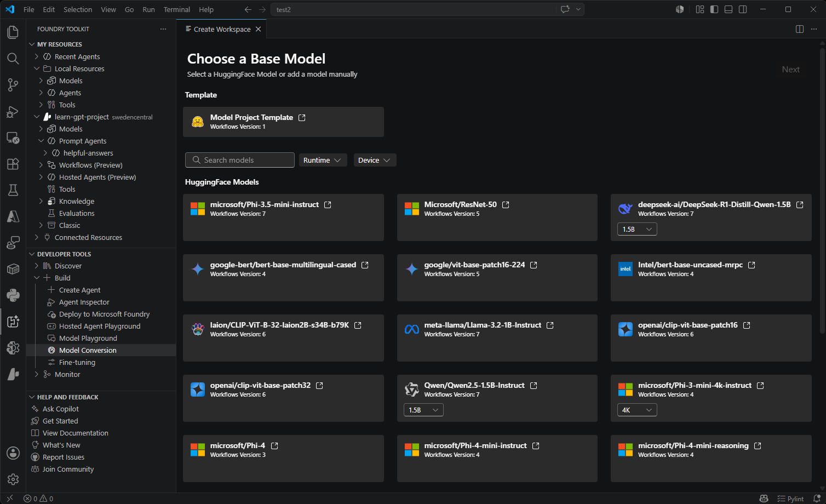Click the Search models input field
Viewport: 826px width, 504px height.
point(240,160)
